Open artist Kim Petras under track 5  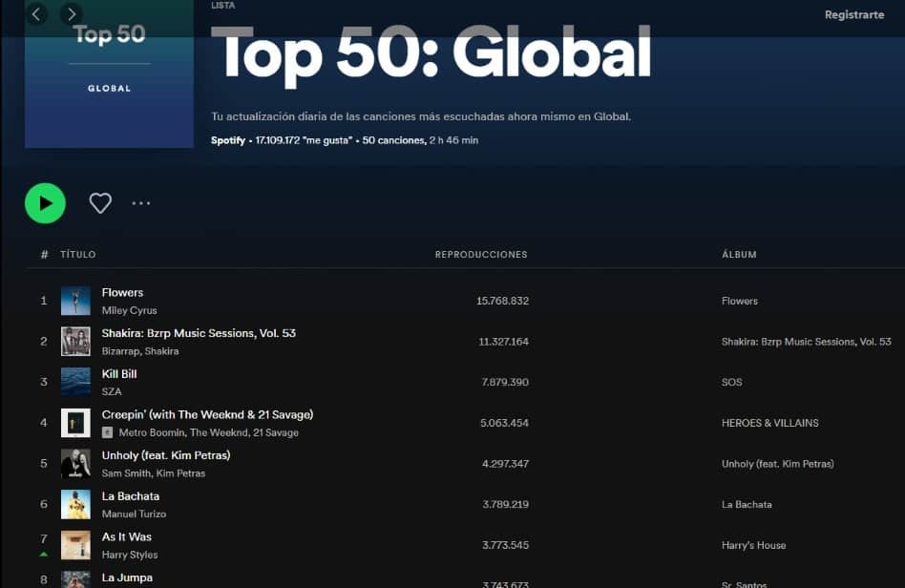pos(180,473)
